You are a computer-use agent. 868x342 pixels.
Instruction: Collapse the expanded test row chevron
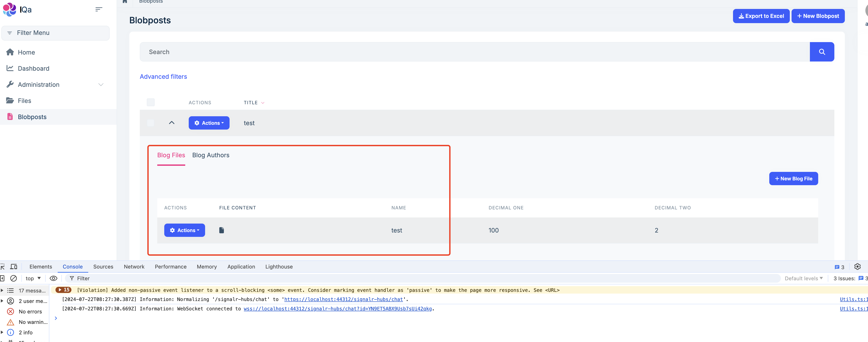point(171,123)
